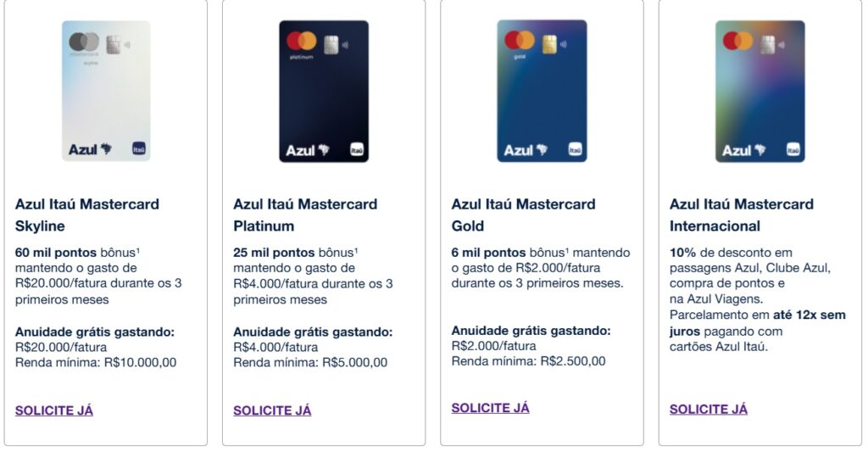Click Mastercard logo on Platinum card

(301, 41)
